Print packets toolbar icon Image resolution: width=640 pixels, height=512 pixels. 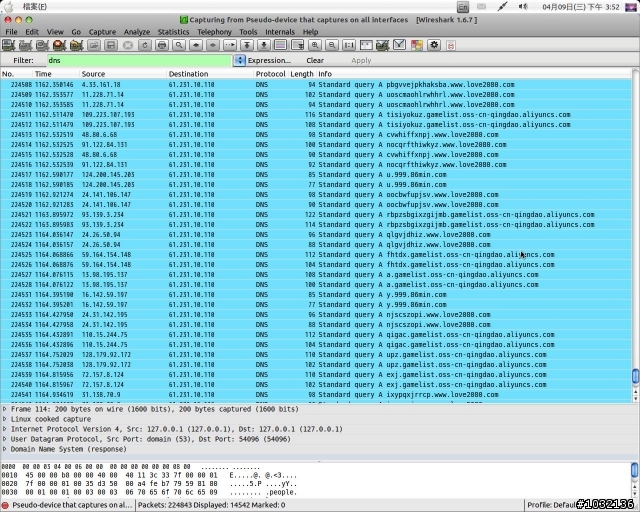(x=162, y=45)
